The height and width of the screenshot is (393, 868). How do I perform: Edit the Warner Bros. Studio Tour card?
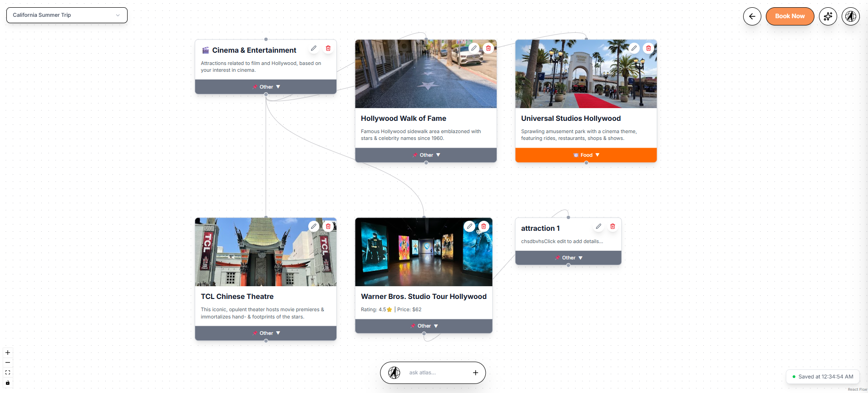tap(469, 226)
